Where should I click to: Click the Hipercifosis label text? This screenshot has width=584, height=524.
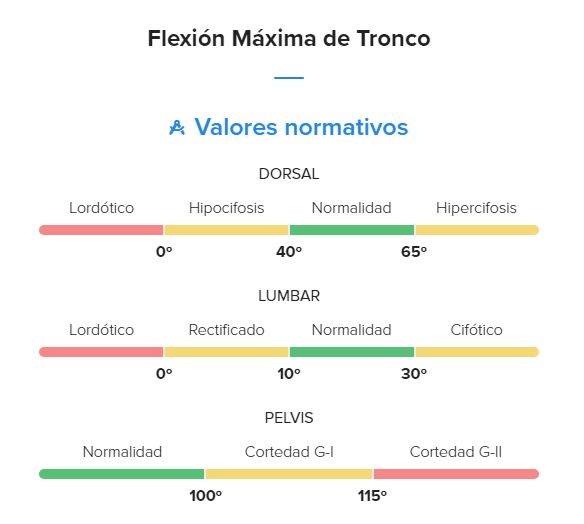click(476, 208)
